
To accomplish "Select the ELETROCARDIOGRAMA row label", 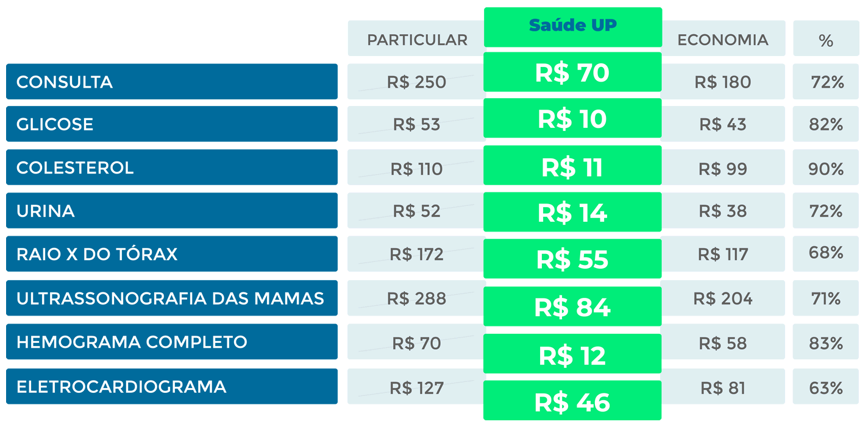I will [x=171, y=386].
